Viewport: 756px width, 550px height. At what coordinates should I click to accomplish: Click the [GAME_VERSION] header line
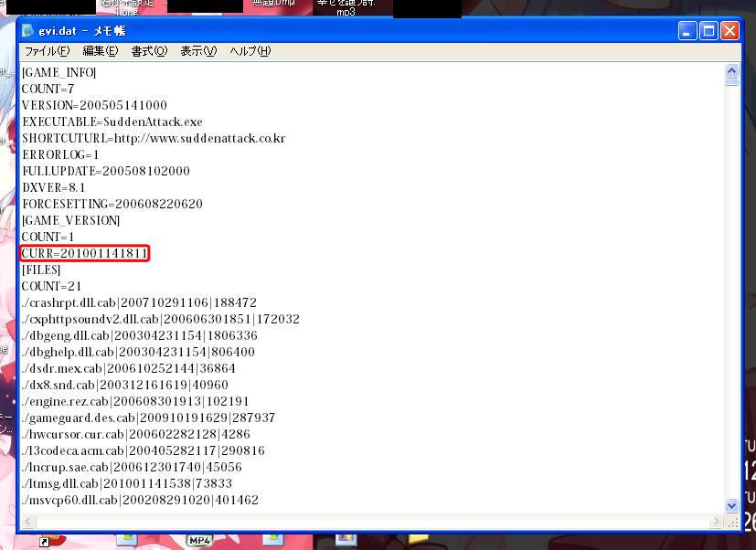[71, 220]
